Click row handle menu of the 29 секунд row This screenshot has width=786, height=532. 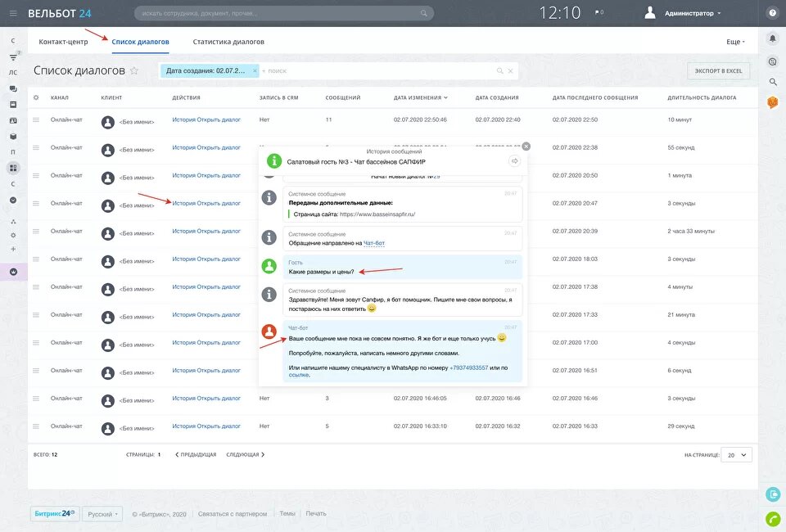(35, 426)
